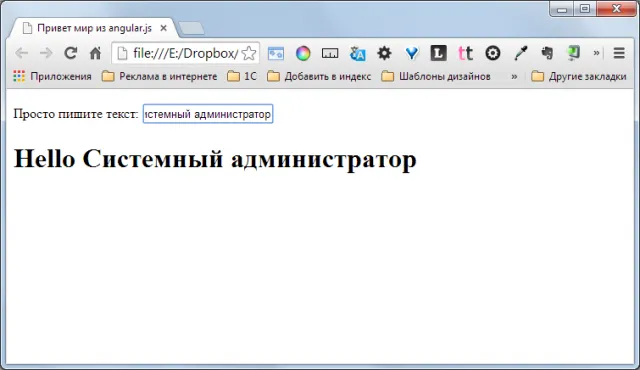Image resolution: width=640 pixels, height=370 pixels.
Task: Open the Приложения apps shortcut
Action: tap(52, 76)
